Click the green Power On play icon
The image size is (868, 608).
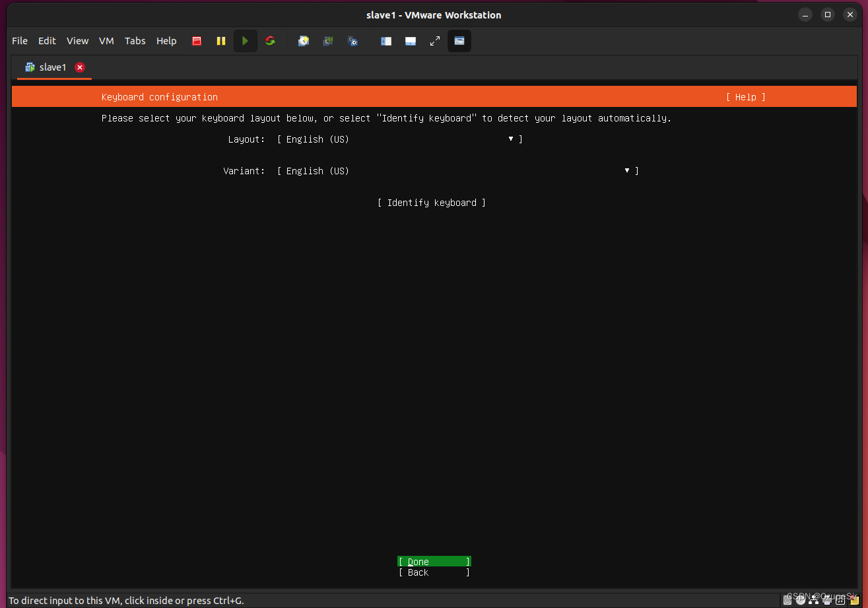pos(246,41)
